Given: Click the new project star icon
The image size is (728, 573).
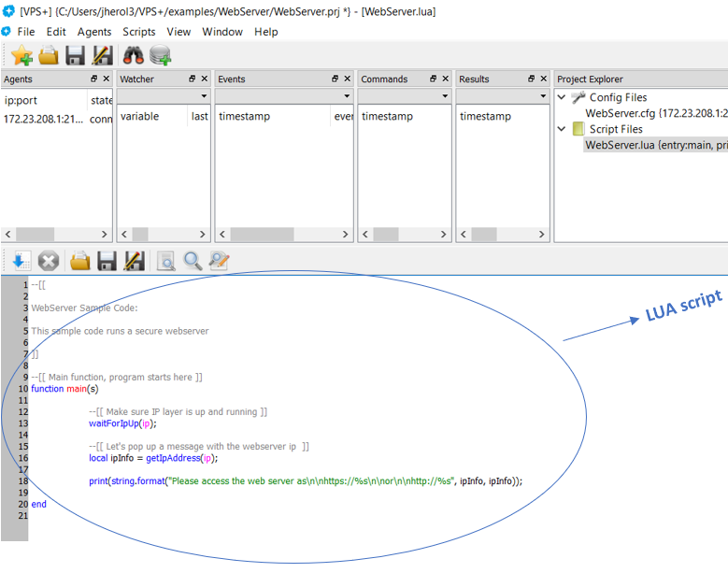Looking at the screenshot, I should (21, 56).
